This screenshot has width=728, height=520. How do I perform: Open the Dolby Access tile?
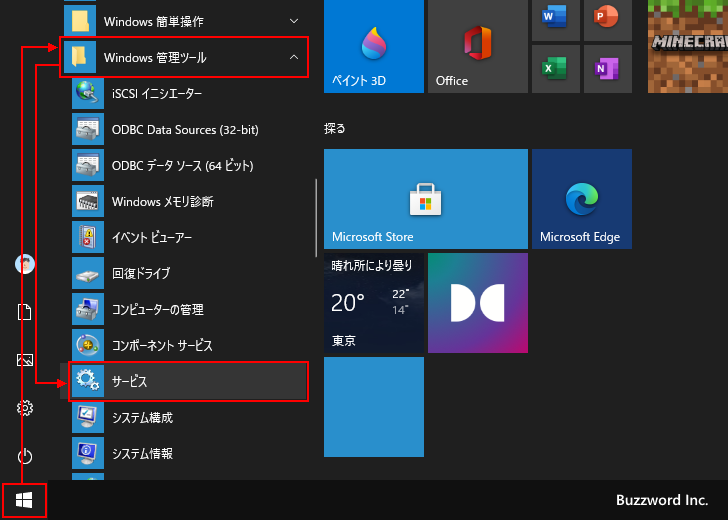(x=478, y=303)
